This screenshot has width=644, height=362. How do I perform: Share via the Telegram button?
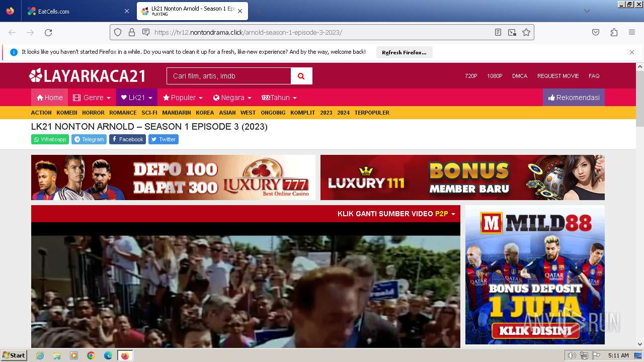89,139
